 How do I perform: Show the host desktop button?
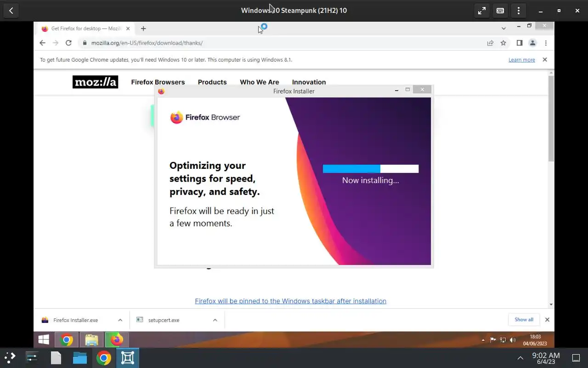(x=576, y=358)
